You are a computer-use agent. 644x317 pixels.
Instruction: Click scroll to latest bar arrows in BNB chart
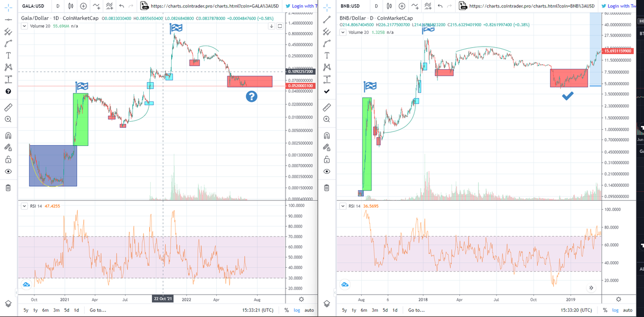[x=591, y=287]
